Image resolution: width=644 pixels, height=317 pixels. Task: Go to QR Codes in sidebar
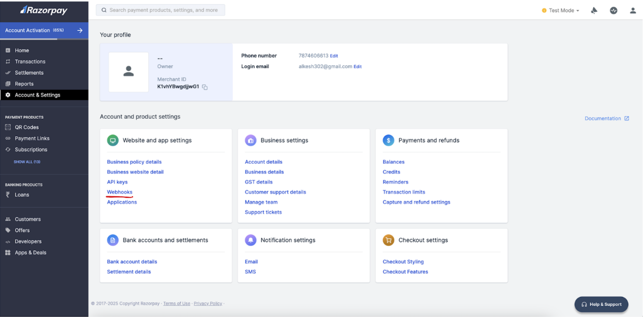[x=27, y=127]
